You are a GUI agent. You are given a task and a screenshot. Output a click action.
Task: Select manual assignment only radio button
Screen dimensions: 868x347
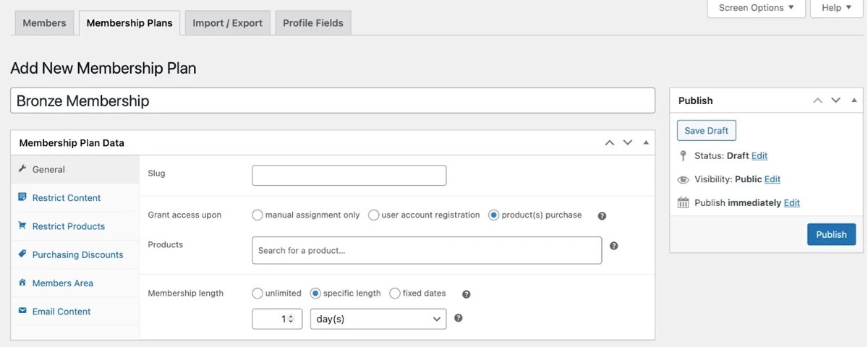258,215
